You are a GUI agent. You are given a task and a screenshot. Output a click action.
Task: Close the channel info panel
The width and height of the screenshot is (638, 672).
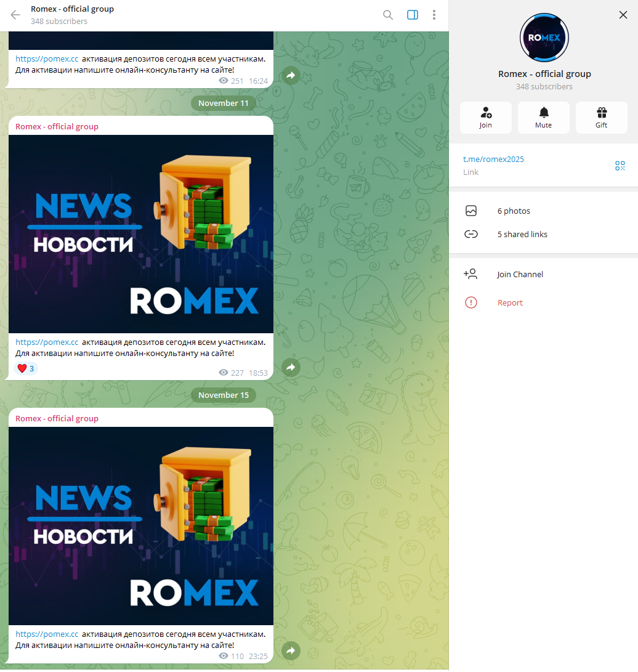pyautogui.click(x=623, y=14)
